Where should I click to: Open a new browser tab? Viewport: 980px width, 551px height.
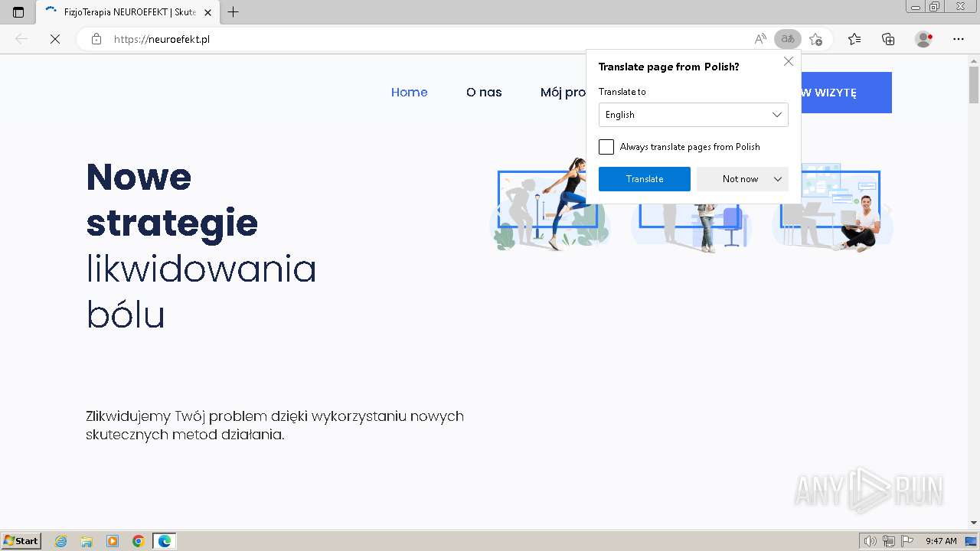234,12
